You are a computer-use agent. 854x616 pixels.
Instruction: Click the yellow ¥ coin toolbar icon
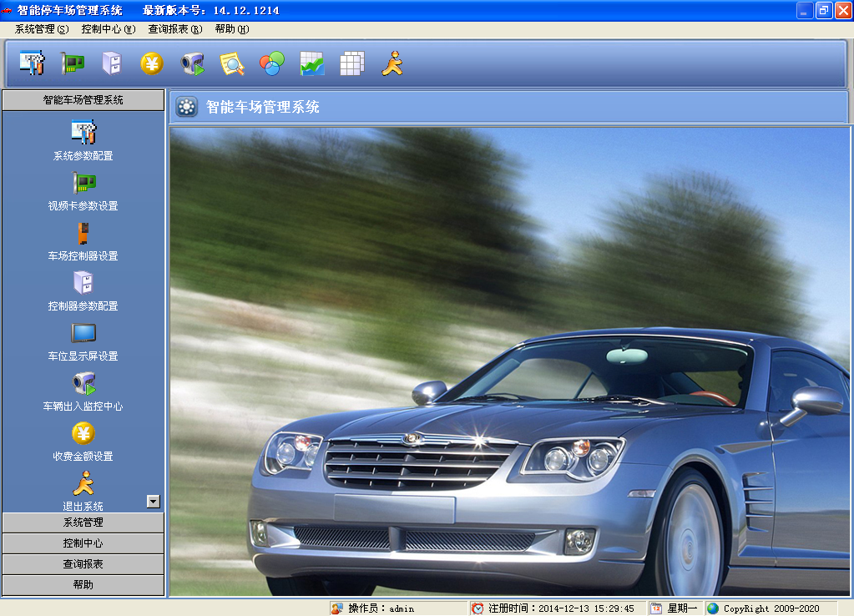(x=151, y=62)
